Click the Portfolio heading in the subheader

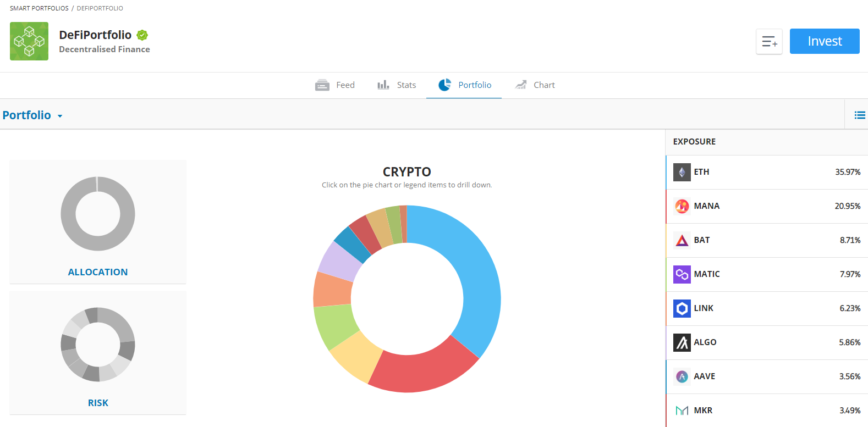(27, 115)
